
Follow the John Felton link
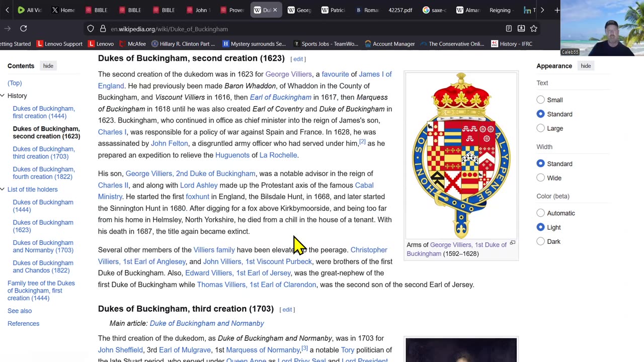170,143
